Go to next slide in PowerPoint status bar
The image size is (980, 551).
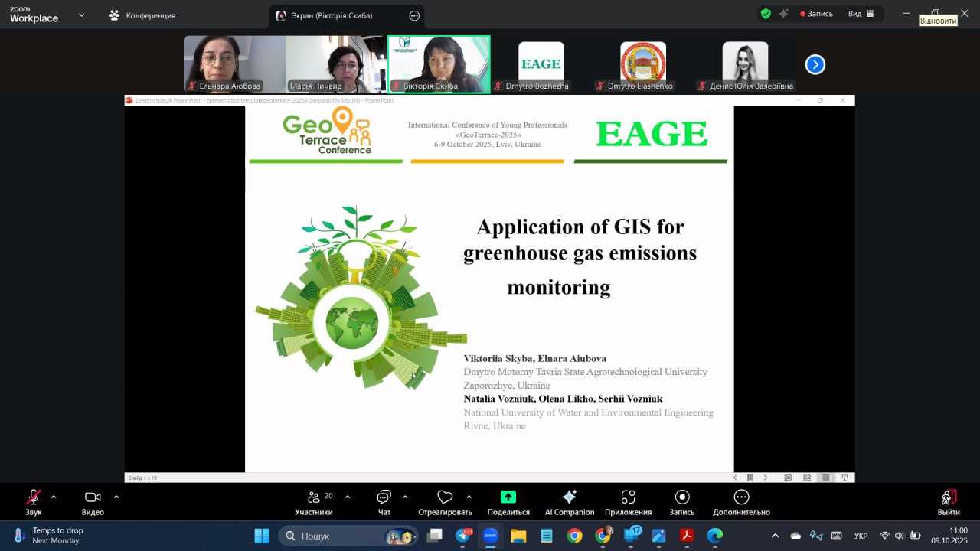click(x=765, y=478)
